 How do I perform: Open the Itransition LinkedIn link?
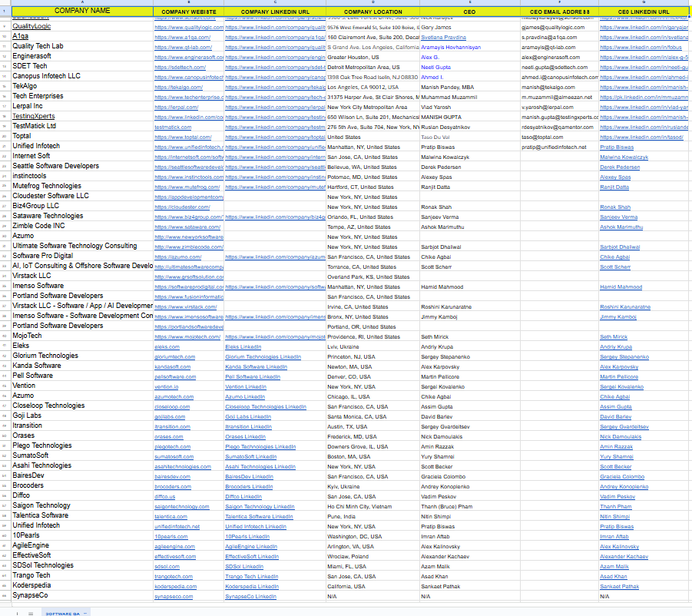tap(249, 427)
